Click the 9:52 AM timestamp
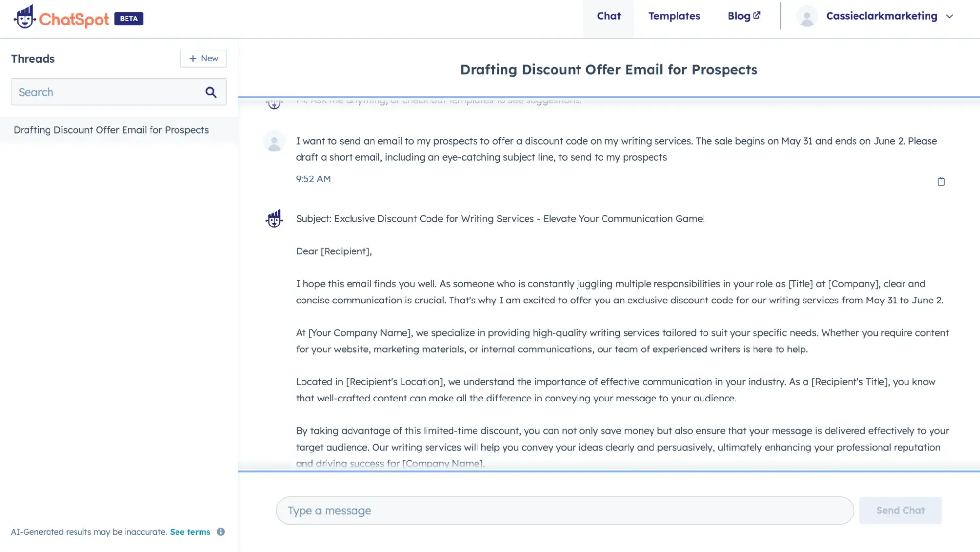The height and width of the screenshot is (552, 980). tap(313, 179)
